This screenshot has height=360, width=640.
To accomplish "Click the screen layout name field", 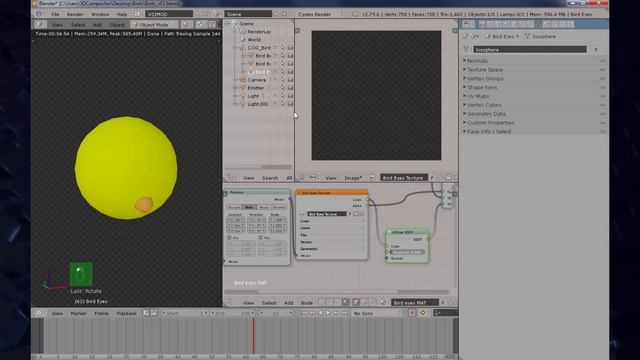I will click(169, 14).
